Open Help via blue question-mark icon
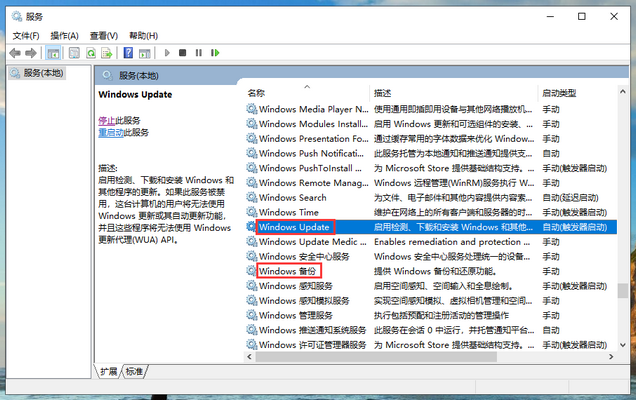Screen dimensions: 636x400 pos(128,52)
